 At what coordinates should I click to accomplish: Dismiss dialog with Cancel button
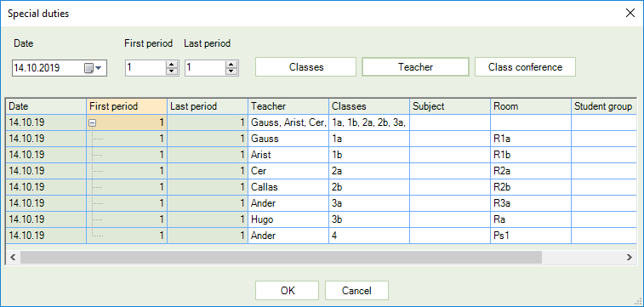[356, 291]
